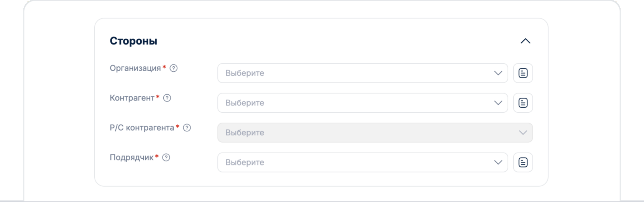
Task: Click the Контрагент field label
Action: point(132,98)
